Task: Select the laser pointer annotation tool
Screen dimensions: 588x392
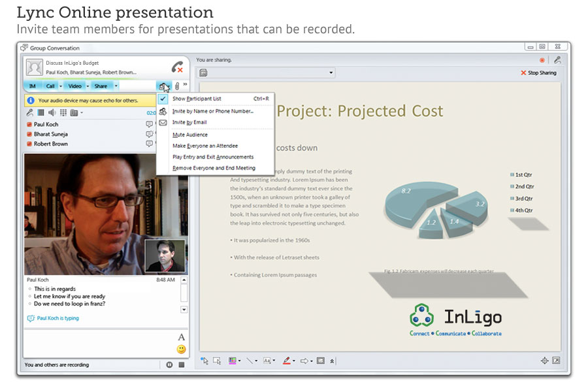Action: click(204, 361)
